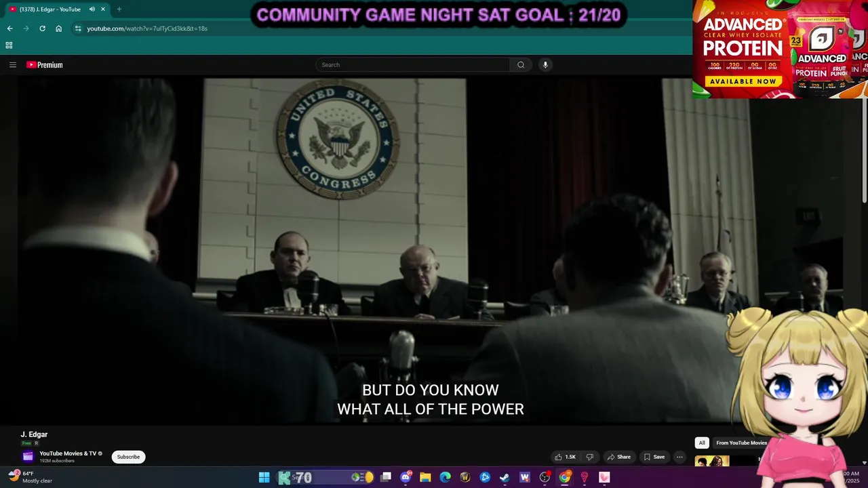
Task: Open the YouTube hamburger guide menu
Action: [12, 65]
